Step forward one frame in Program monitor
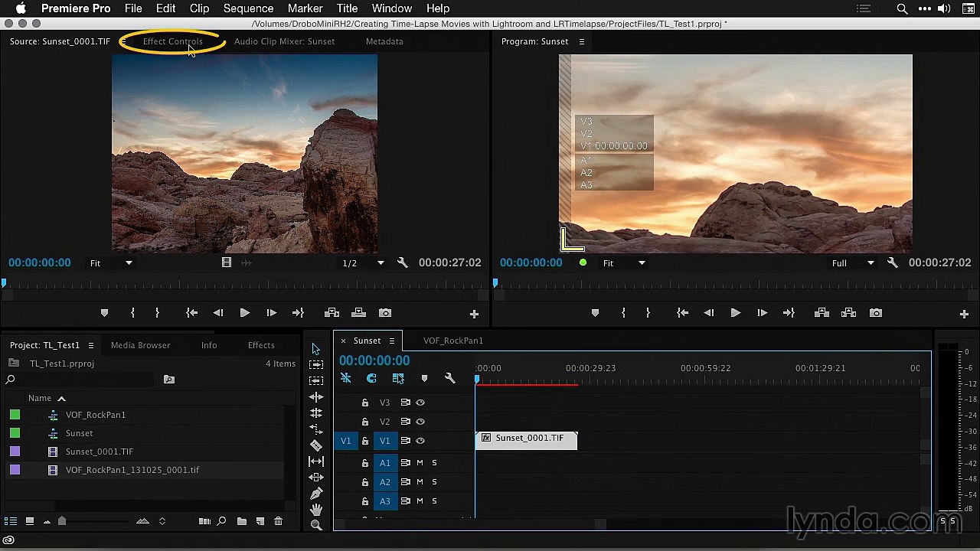 point(762,313)
